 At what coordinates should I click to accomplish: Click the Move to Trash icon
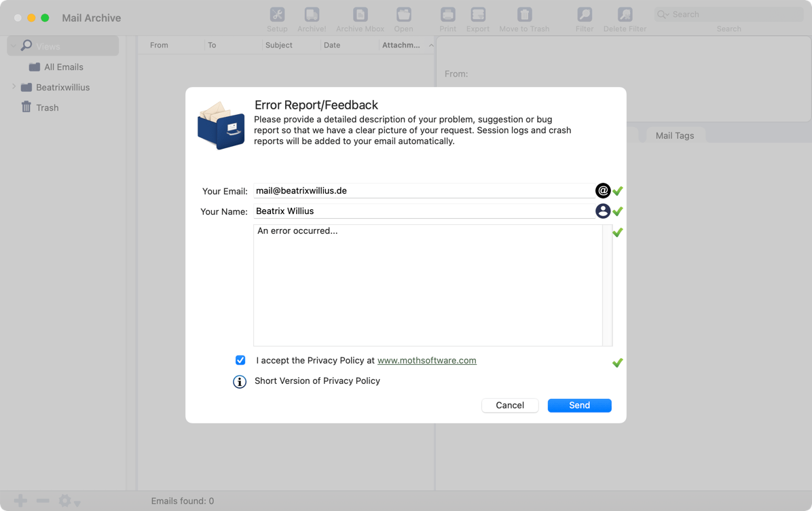(524, 15)
